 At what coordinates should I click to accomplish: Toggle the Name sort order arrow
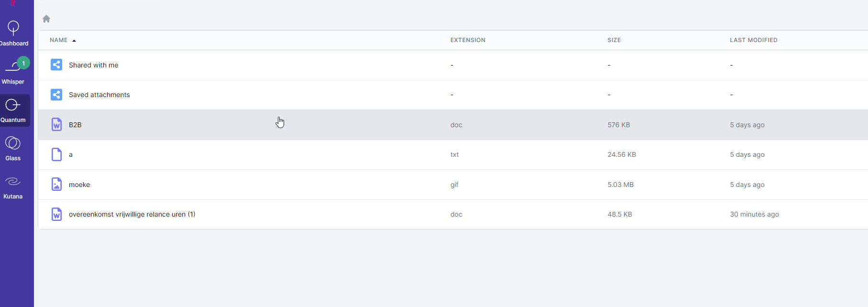(75, 40)
